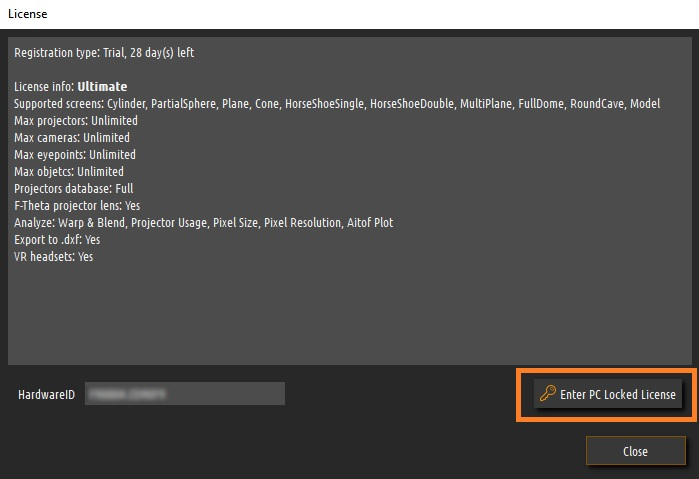Click the bold Ultimate license name
The width and height of the screenshot is (699, 479).
102,87
